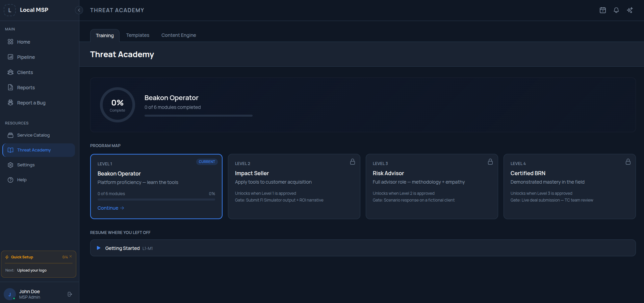Click Upload your logo next step
The width and height of the screenshot is (644, 303).
pyautogui.click(x=32, y=270)
